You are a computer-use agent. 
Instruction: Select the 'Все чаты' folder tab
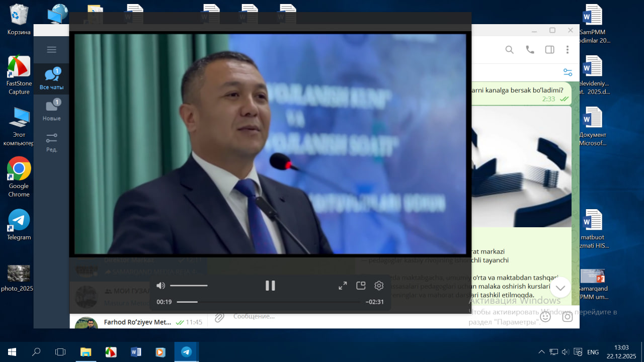pyautogui.click(x=51, y=79)
